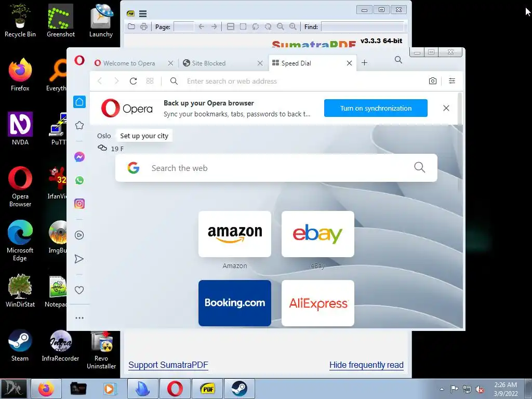The width and height of the screenshot is (532, 399).
Task: Click muted volume icon in tray
Action: pyautogui.click(x=480, y=389)
